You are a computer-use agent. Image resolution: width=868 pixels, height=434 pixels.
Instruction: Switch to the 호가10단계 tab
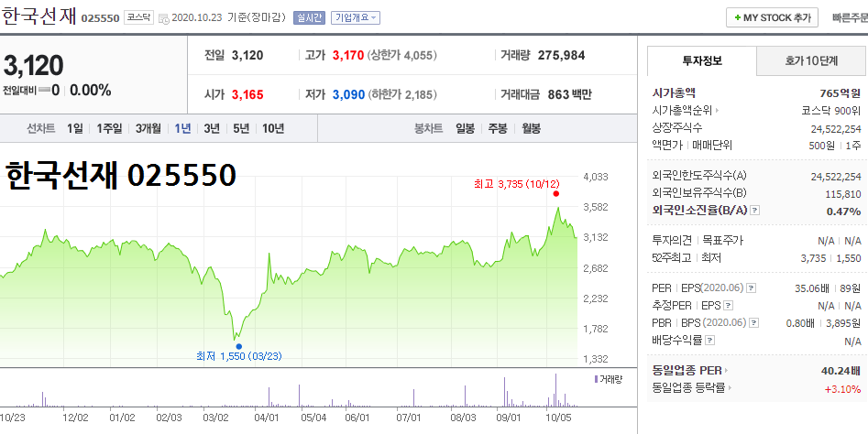pyautogui.click(x=811, y=60)
